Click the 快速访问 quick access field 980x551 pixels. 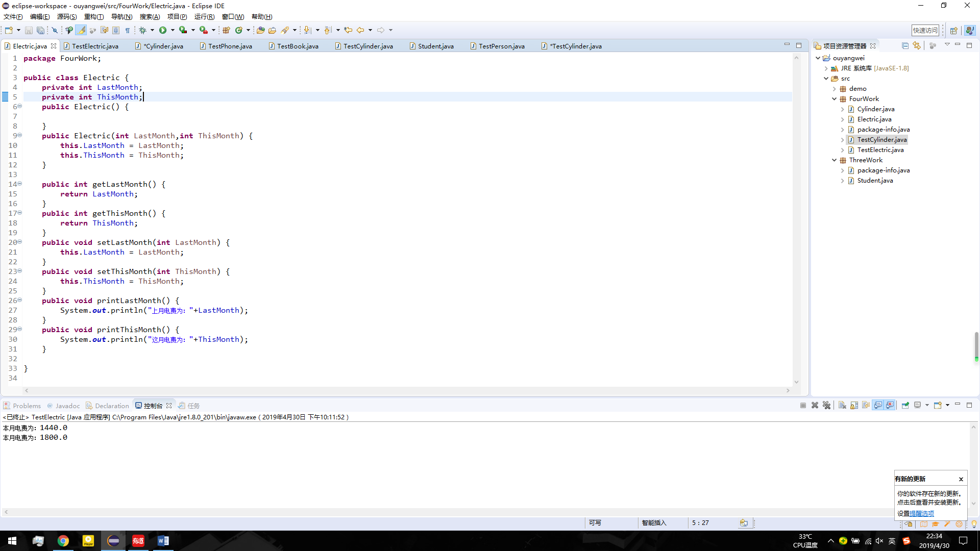pyautogui.click(x=925, y=30)
